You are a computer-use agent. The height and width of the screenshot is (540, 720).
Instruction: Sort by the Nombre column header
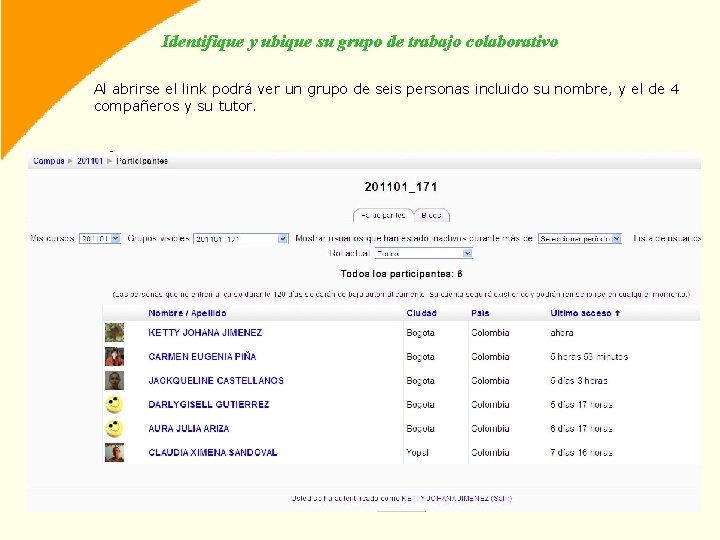pyautogui.click(x=165, y=313)
